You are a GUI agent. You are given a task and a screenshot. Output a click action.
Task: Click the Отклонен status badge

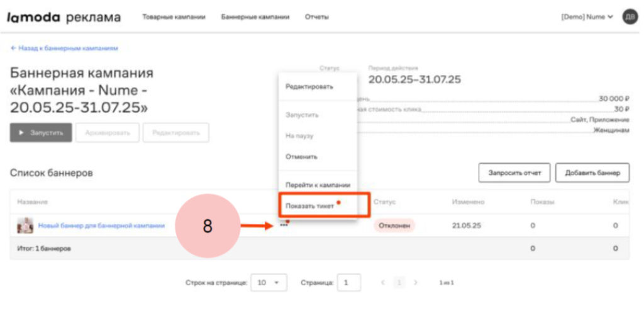tap(394, 225)
